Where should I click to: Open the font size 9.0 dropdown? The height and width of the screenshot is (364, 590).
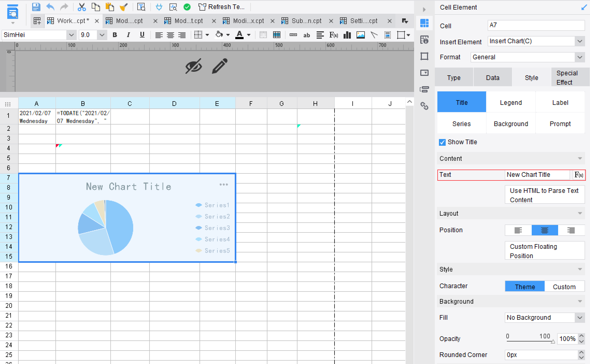(102, 35)
